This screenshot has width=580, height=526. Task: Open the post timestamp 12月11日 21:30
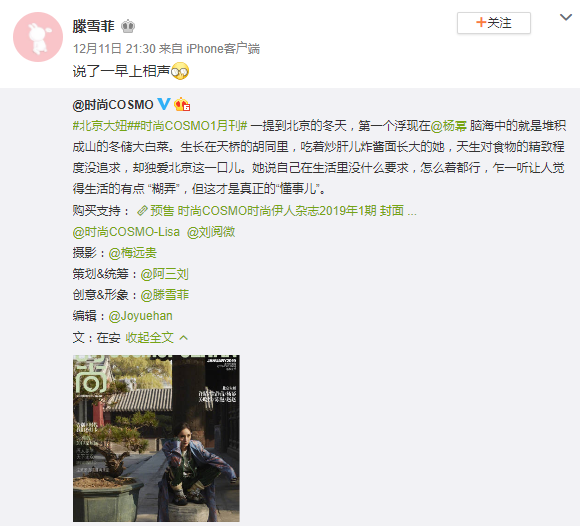click(114, 48)
